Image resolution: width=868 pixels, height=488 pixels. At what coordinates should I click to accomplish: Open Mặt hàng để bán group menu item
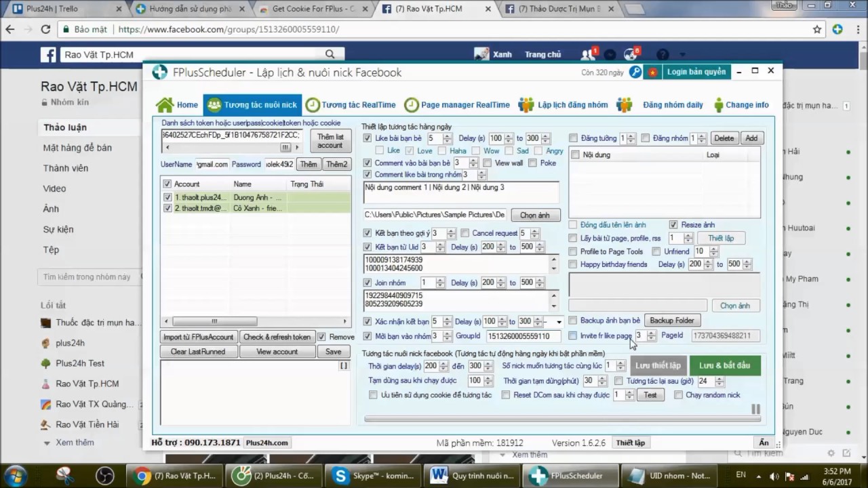pyautogui.click(x=77, y=148)
